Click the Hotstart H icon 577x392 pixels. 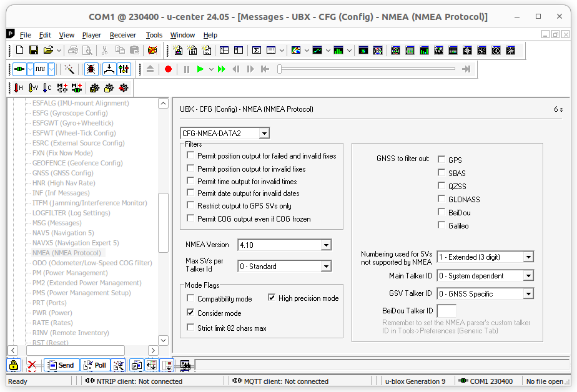tap(18, 88)
